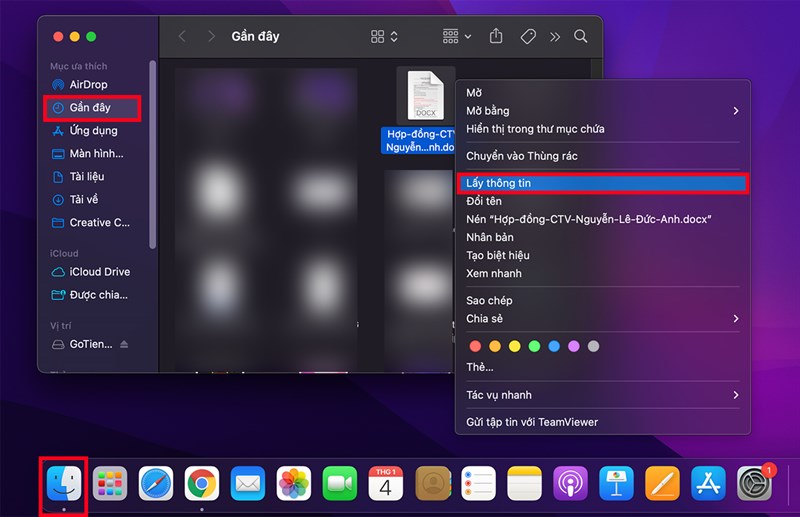
Task: Open AirDrop in Finder sidebar
Action: 93,85
